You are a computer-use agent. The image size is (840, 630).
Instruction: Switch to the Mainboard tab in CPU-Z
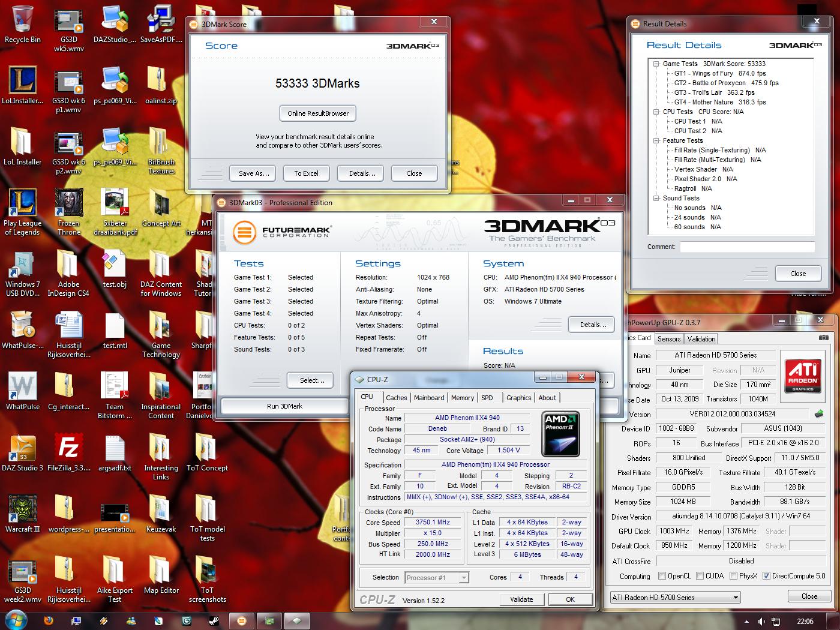pyautogui.click(x=429, y=398)
